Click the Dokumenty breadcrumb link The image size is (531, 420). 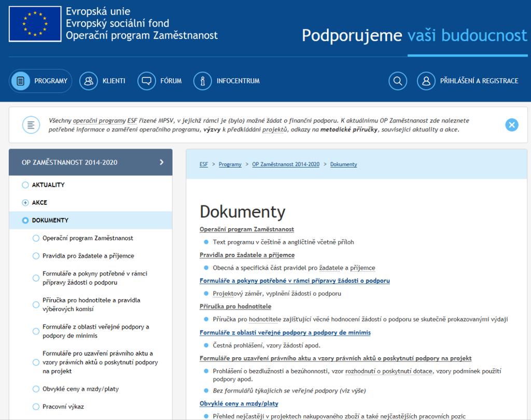pos(343,164)
